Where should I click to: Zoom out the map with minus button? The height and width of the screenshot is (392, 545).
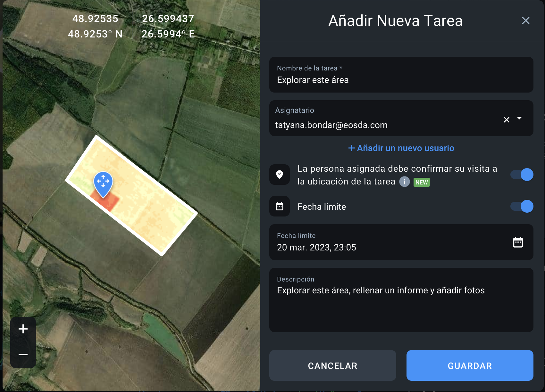pyautogui.click(x=23, y=355)
